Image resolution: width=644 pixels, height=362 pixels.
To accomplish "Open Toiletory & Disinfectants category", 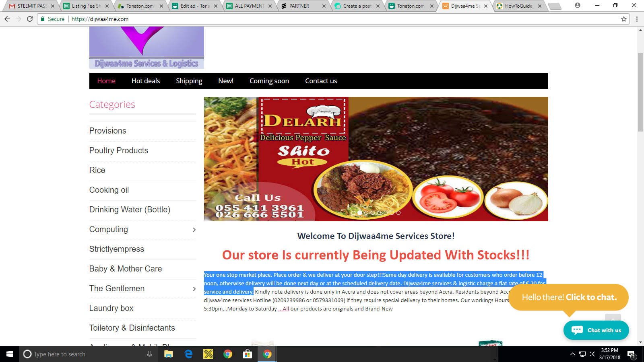I will point(132,328).
